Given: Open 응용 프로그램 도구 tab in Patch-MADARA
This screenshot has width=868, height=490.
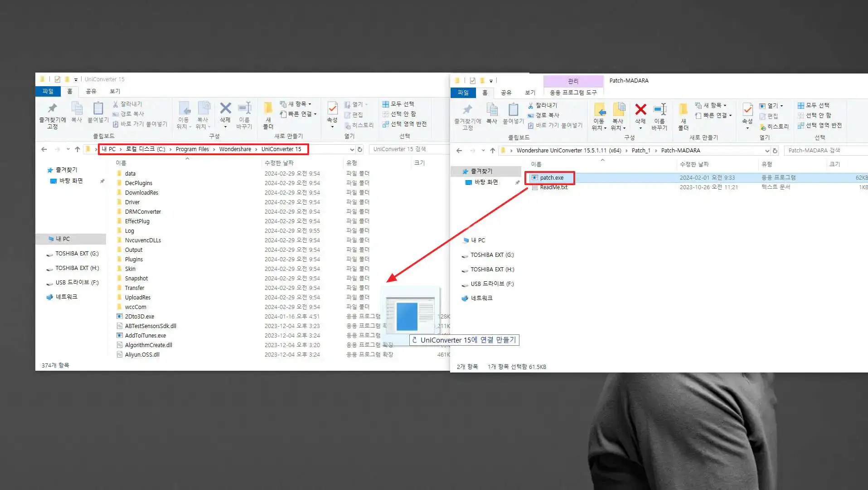Looking at the screenshot, I should point(573,93).
